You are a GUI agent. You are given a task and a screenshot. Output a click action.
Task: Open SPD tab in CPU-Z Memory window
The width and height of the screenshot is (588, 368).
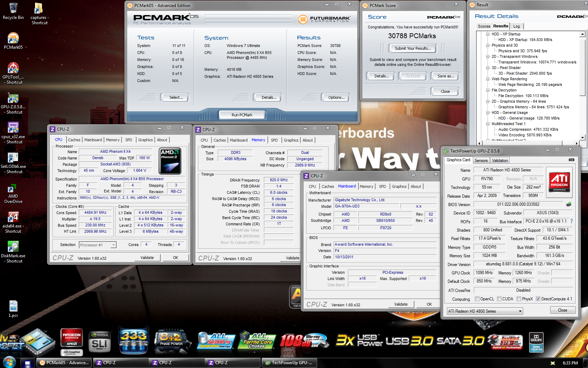click(x=274, y=140)
